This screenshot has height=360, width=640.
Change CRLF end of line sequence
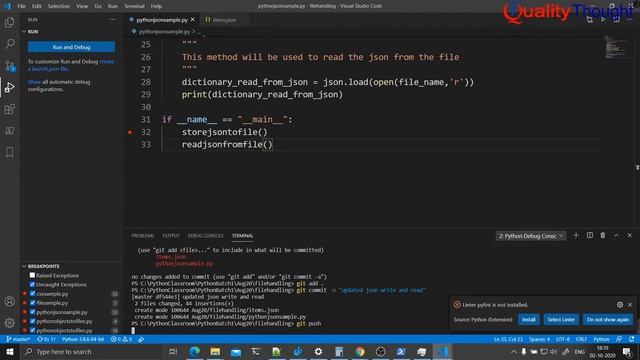point(581,339)
